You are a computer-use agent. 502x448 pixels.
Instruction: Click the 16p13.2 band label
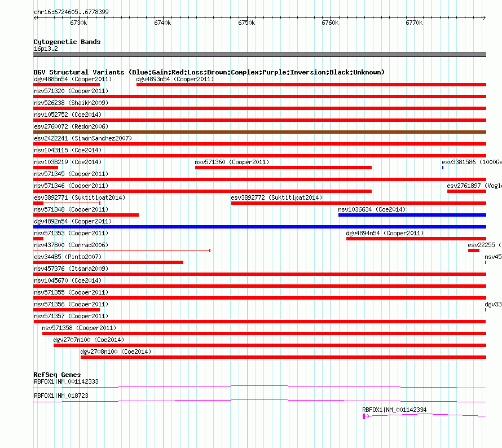pos(46,49)
